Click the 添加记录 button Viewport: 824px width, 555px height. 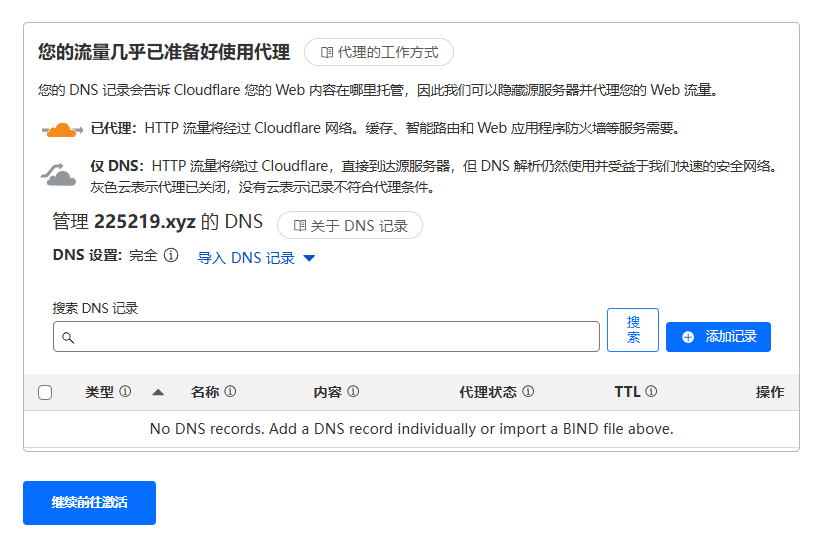718,337
